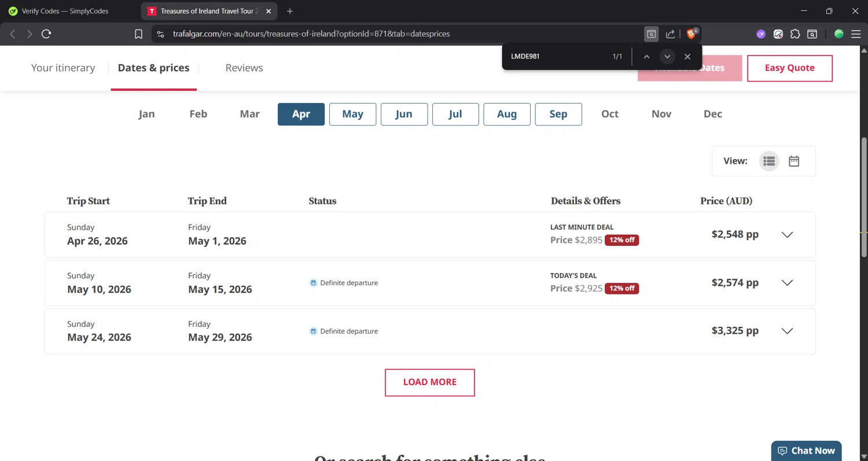Screen dimensions: 868x461
Task: Click the $2,548 pp price
Action: pyautogui.click(x=735, y=234)
